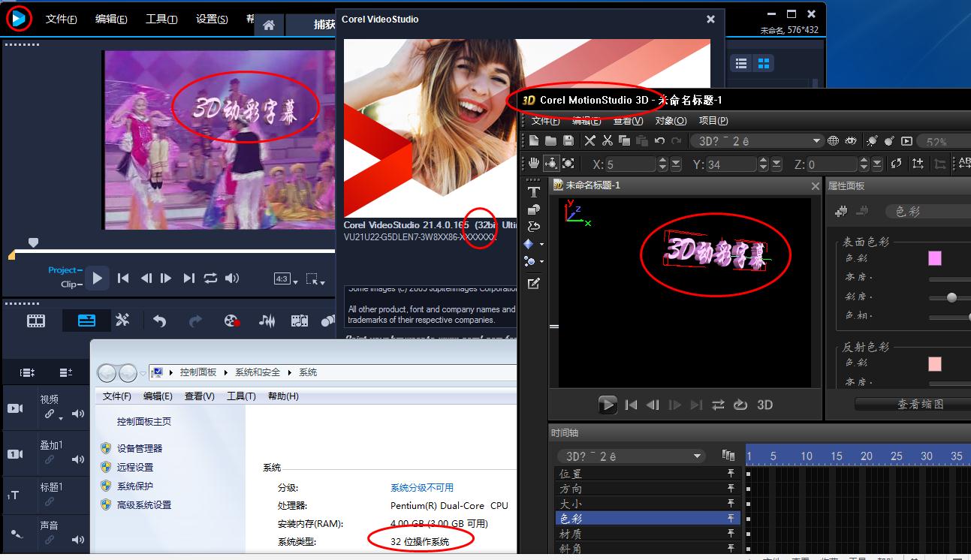Open the timeline object dropdown in 时间轴
Image resolution: width=971 pixels, height=560 pixels.
point(698,456)
